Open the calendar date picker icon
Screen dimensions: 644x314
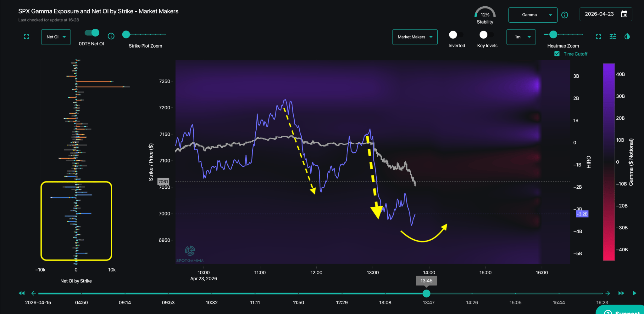(x=624, y=14)
